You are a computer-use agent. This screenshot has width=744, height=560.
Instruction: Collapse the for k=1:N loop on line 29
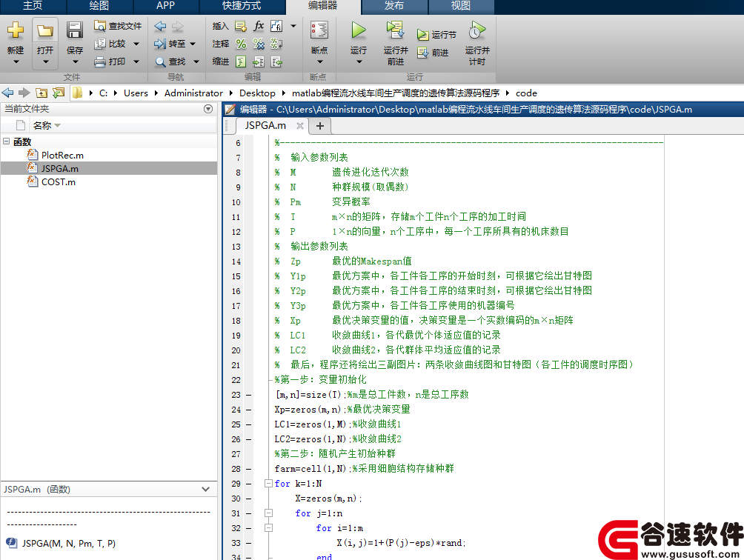(x=268, y=484)
